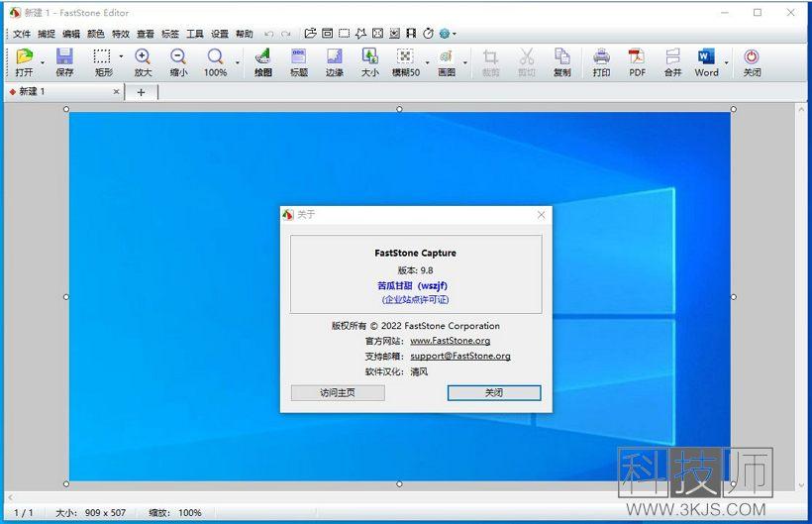
Task: Open the Tools (工具) menu
Action: [195, 34]
